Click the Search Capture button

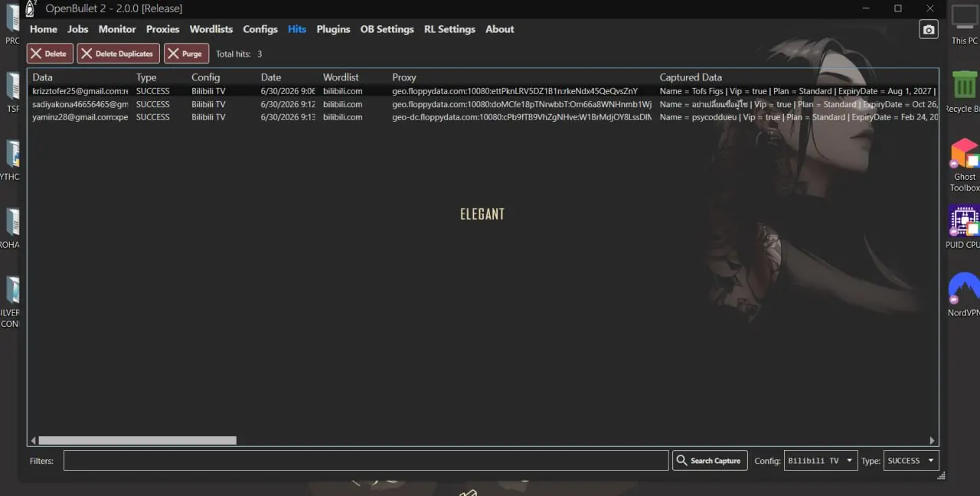click(x=710, y=461)
